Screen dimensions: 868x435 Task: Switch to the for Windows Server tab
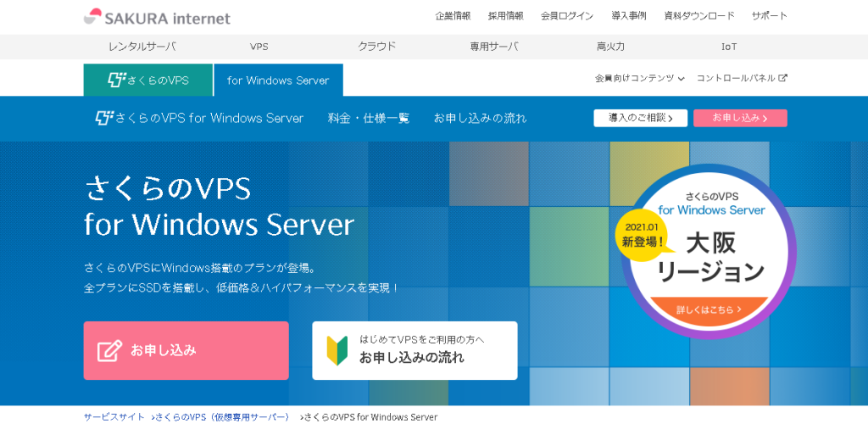(278, 81)
